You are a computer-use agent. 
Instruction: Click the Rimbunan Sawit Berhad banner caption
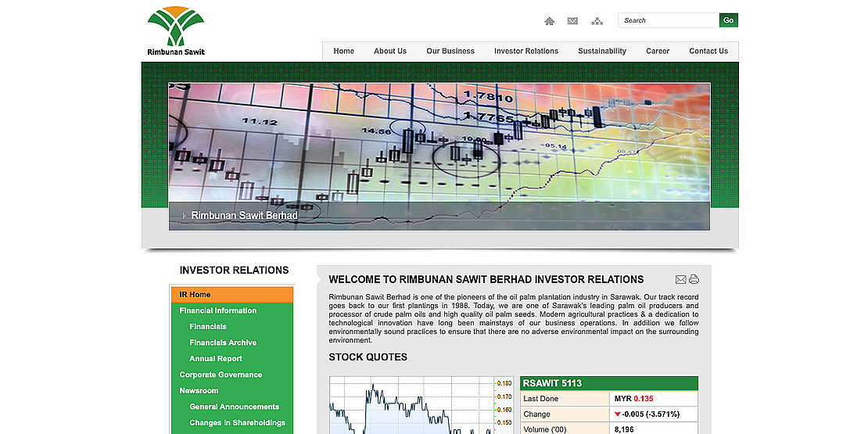[244, 216]
